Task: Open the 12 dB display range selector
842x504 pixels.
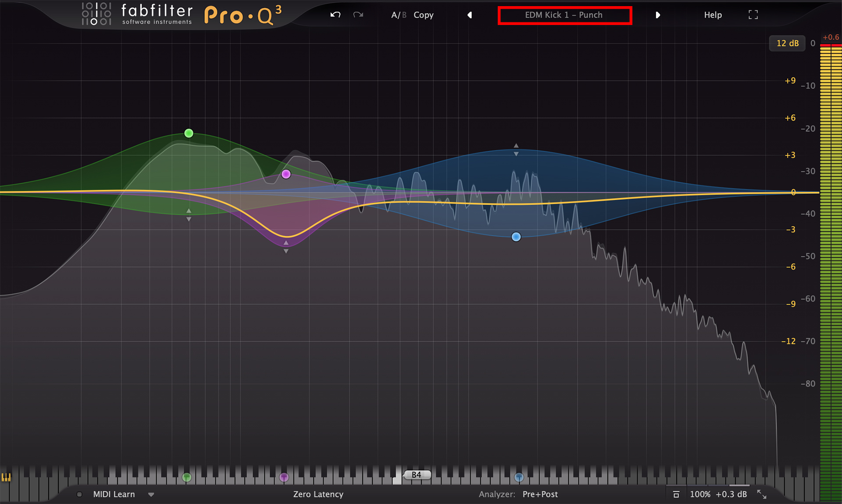Action: pyautogui.click(x=787, y=43)
